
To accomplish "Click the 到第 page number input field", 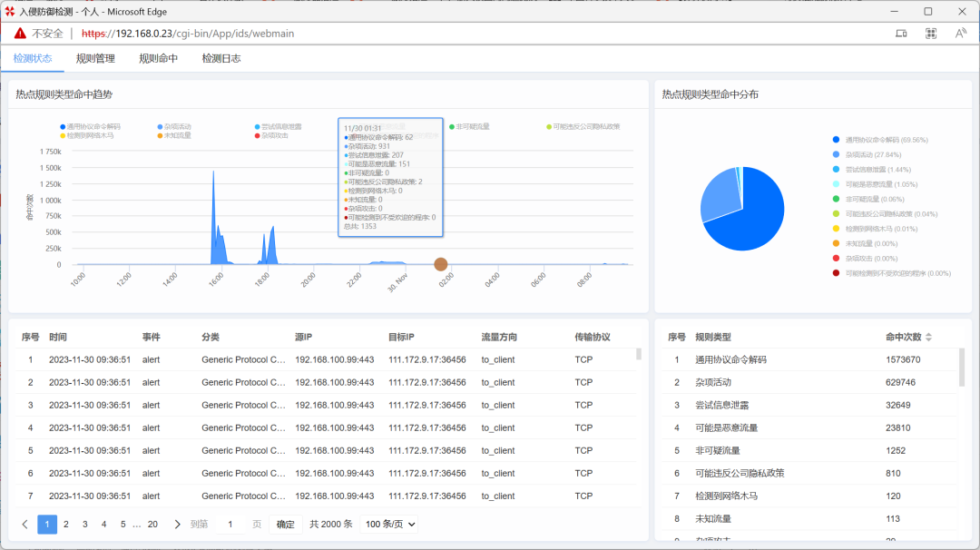I will [x=230, y=525].
